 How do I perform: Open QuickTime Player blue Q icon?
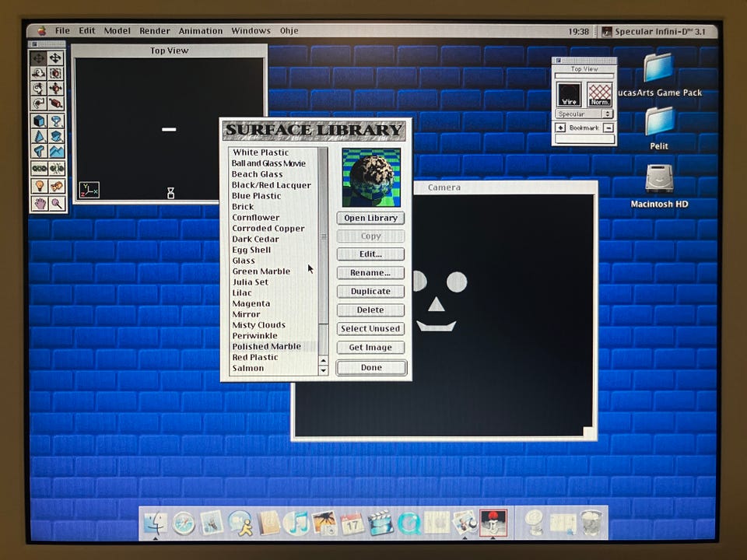[x=409, y=523]
